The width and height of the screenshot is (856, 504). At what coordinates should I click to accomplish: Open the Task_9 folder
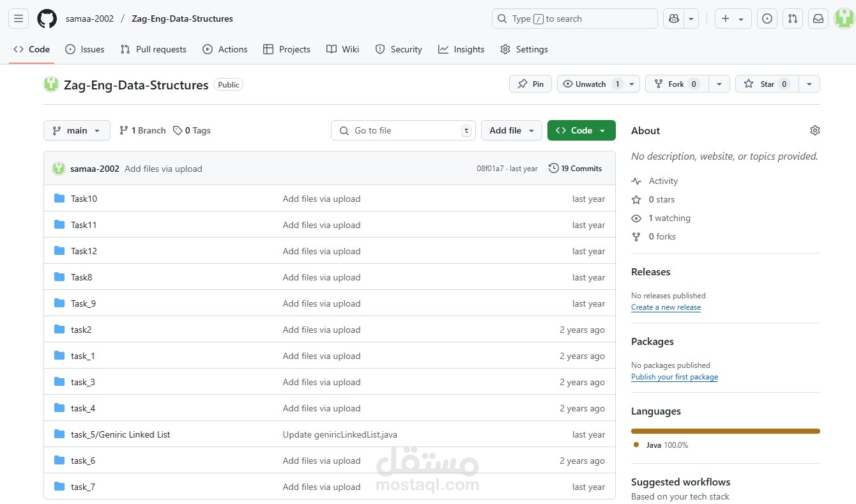click(x=83, y=303)
